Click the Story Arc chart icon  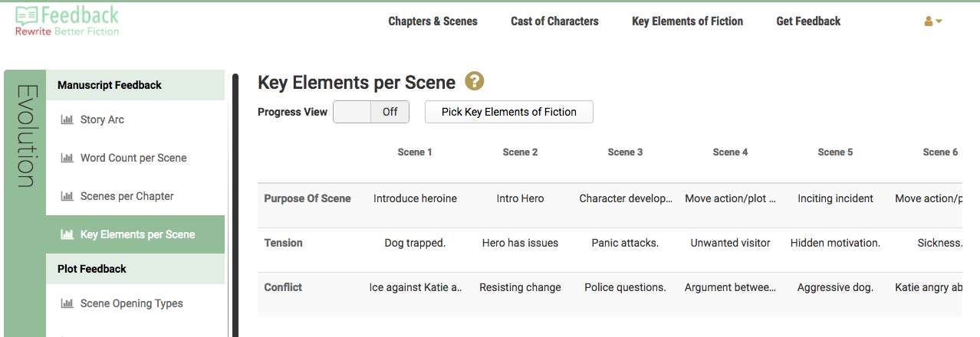click(x=67, y=119)
